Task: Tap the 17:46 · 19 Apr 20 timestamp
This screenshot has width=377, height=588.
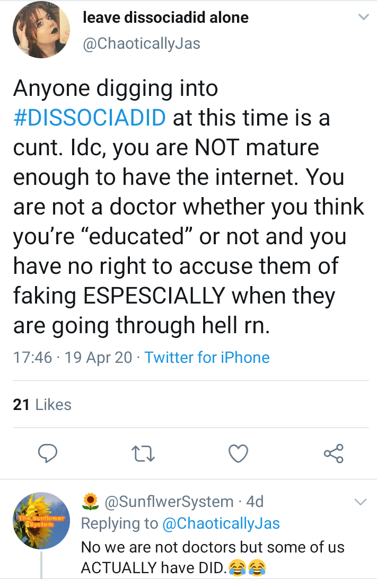Action: point(72,357)
